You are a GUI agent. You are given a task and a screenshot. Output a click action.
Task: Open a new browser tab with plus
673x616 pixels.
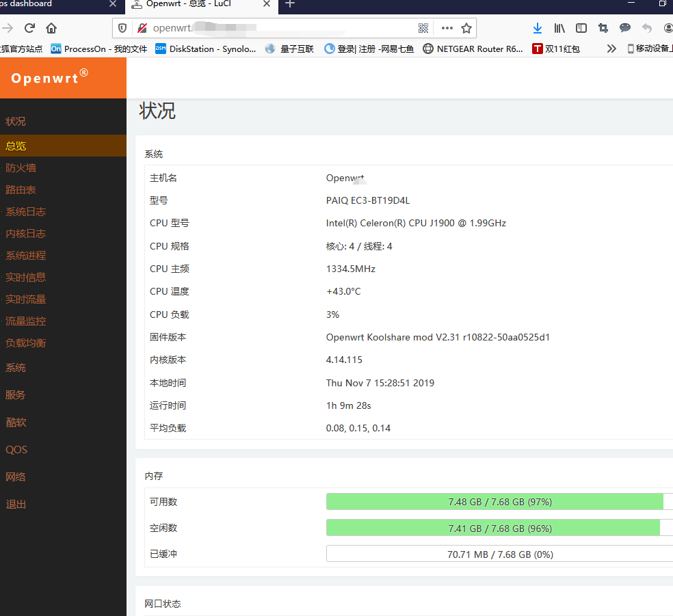pyautogui.click(x=290, y=4)
